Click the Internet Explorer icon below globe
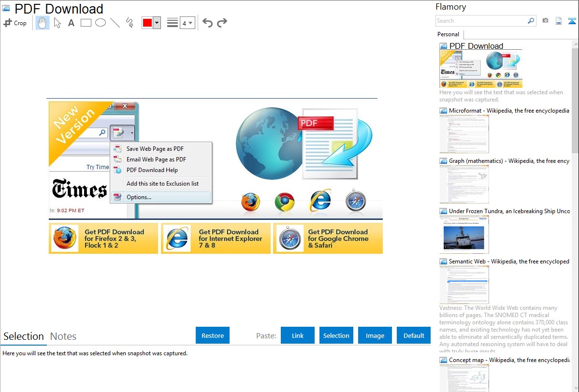Screen dimensions: 579x392 click(x=320, y=200)
